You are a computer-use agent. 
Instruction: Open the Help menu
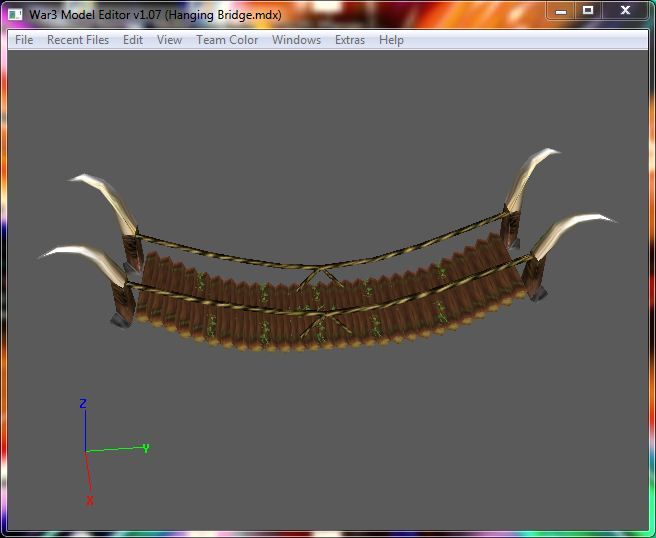[x=391, y=40]
